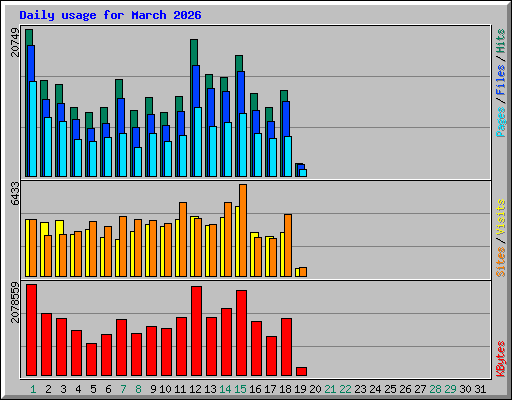Click the day 11 orange Sites bar
The height and width of the screenshot is (400, 512).
(x=183, y=239)
